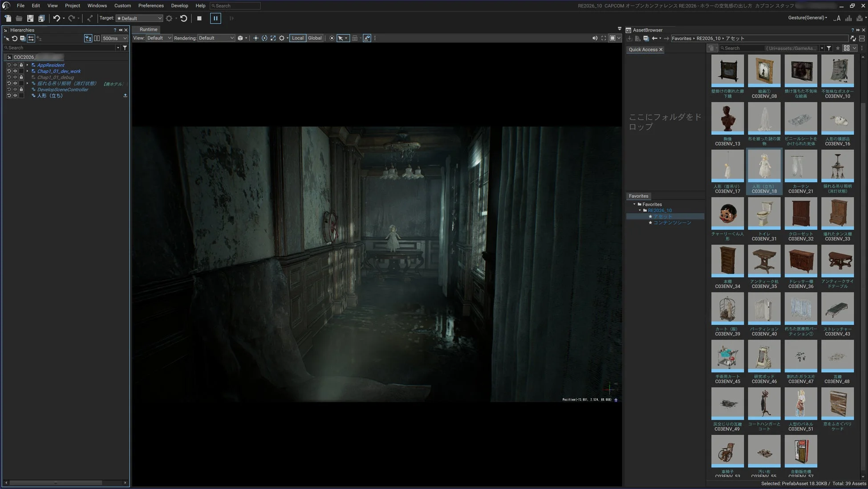
Task: Open the AssetBrowser filter funnel
Action: click(829, 48)
